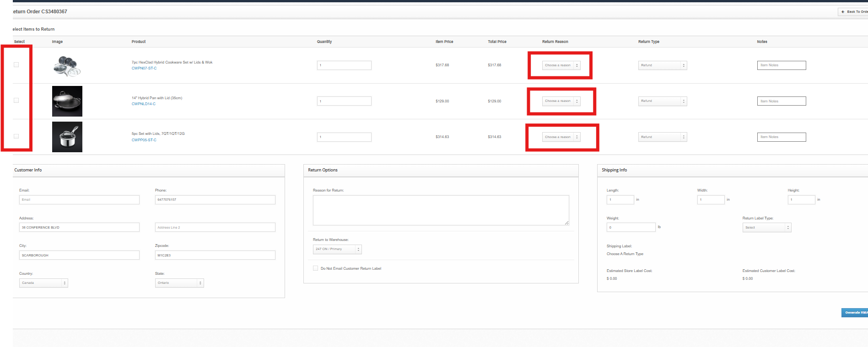
Task: Click the Item Price column header
Action: pyautogui.click(x=444, y=42)
